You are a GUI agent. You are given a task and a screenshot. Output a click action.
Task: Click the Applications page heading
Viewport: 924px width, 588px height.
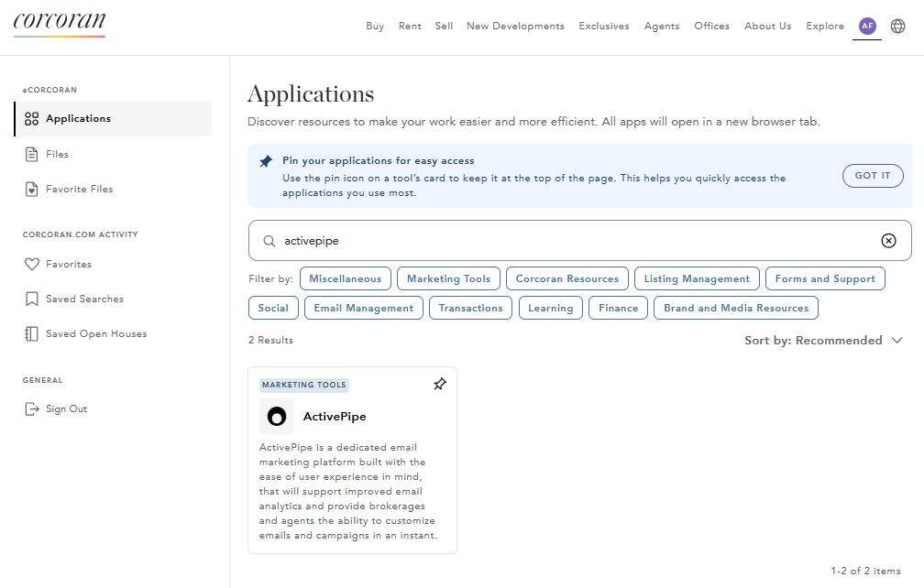[x=311, y=94]
